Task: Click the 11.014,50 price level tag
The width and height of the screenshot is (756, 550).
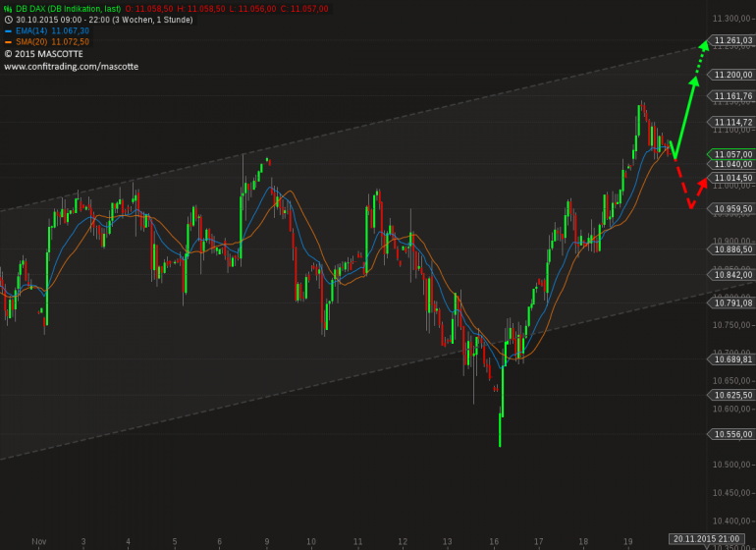Action: (x=730, y=178)
